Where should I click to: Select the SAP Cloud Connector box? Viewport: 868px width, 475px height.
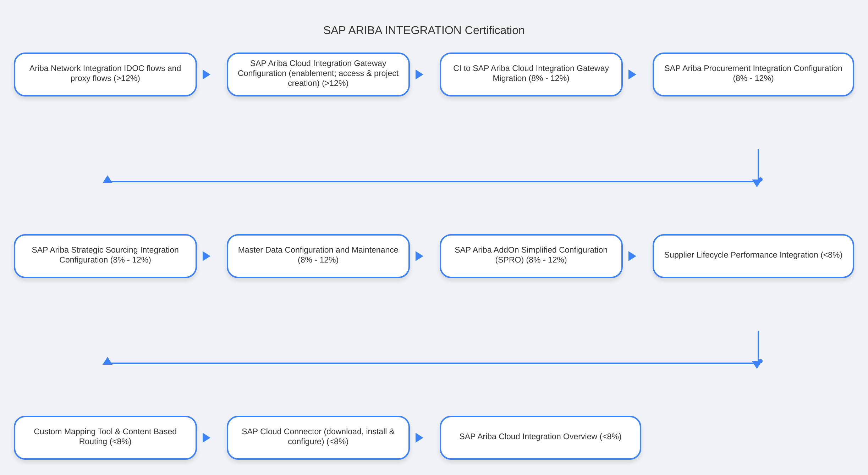318,438
